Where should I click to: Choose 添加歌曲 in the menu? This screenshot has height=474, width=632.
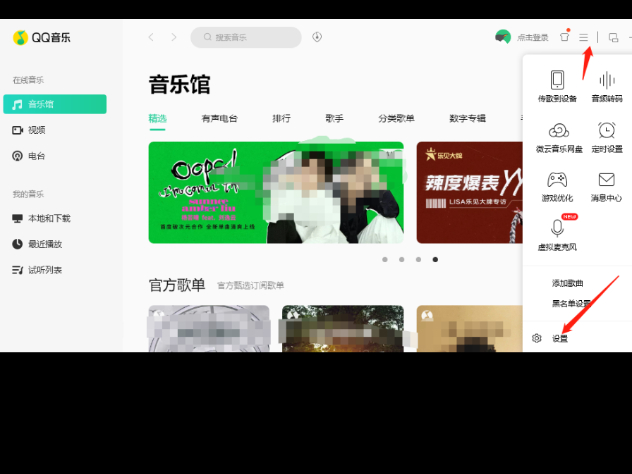click(x=568, y=283)
